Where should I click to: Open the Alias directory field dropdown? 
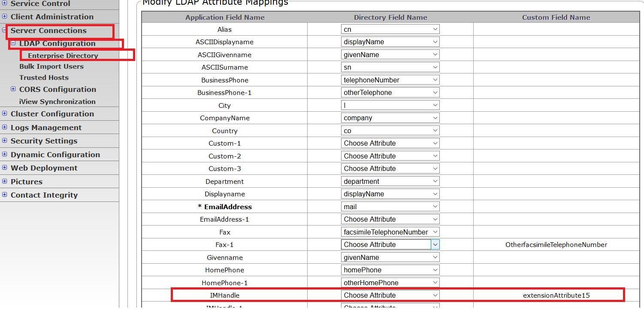tap(390, 29)
